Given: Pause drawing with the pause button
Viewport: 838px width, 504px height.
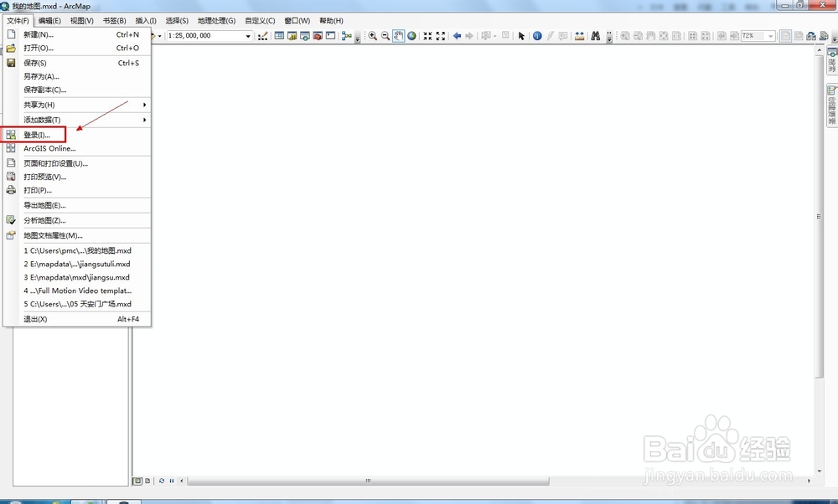Looking at the screenshot, I should (x=172, y=481).
